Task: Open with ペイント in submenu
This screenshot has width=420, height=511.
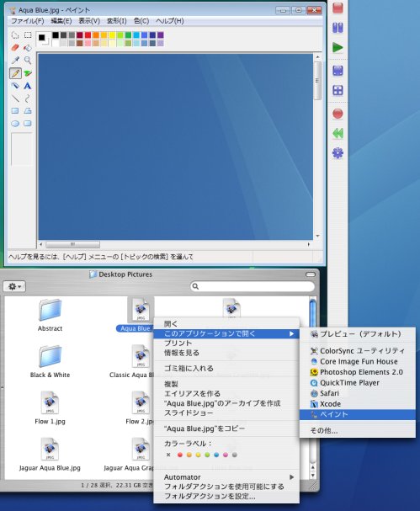Action: (x=358, y=414)
